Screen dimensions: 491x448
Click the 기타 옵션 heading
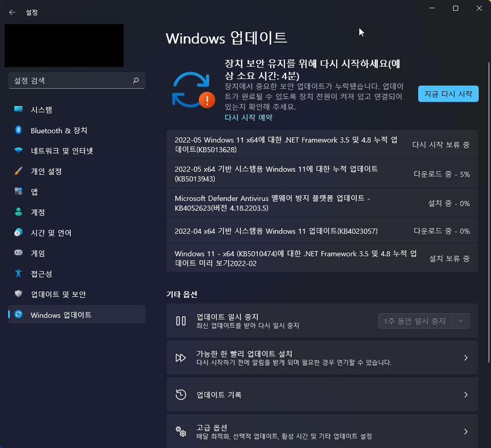[x=181, y=294]
